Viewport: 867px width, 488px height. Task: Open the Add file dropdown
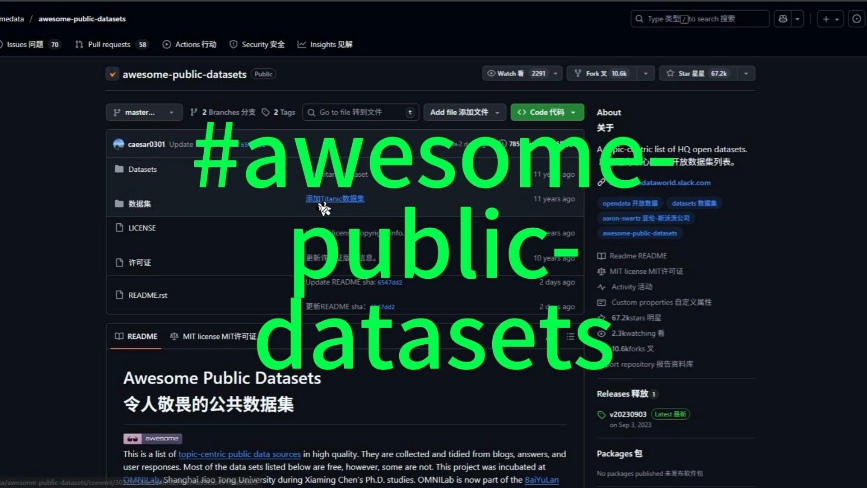(x=463, y=113)
